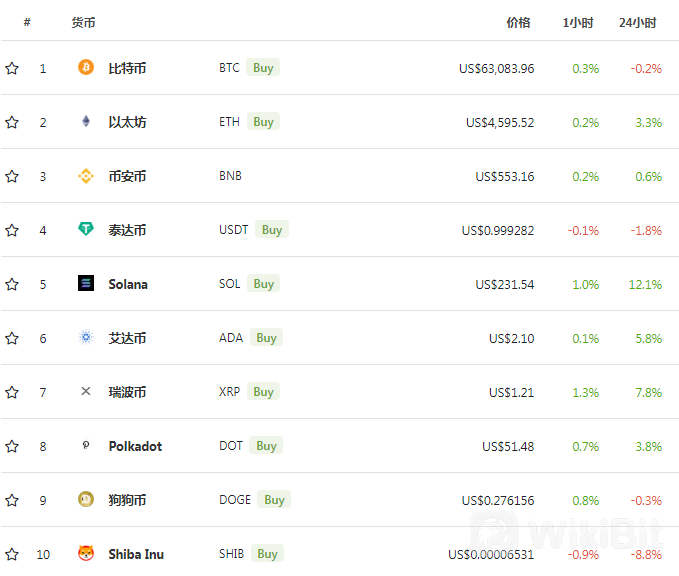Click the Bitcoin orange coin icon
The width and height of the screenshot is (679, 576).
(86, 67)
